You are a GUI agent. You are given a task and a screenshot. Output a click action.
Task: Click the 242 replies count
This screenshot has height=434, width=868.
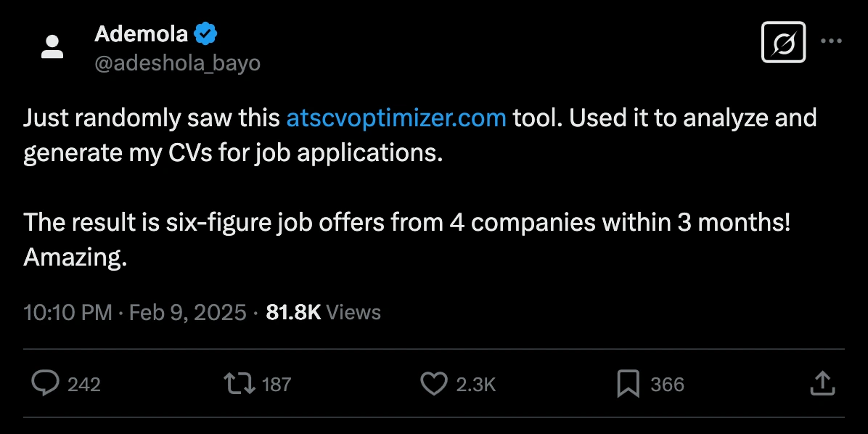tap(84, 384)
